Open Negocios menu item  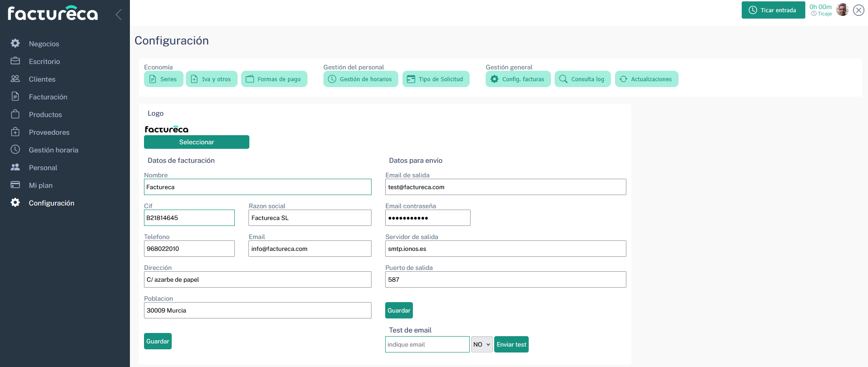tap(44, 44)
